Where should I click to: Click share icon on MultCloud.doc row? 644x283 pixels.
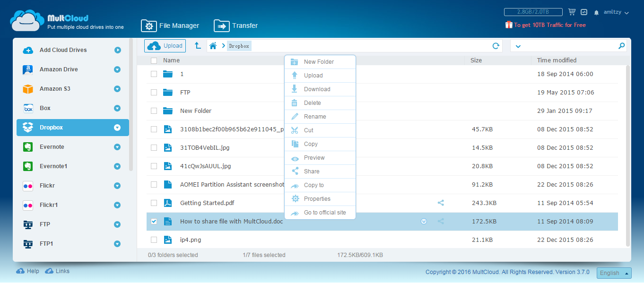point(441,221)
